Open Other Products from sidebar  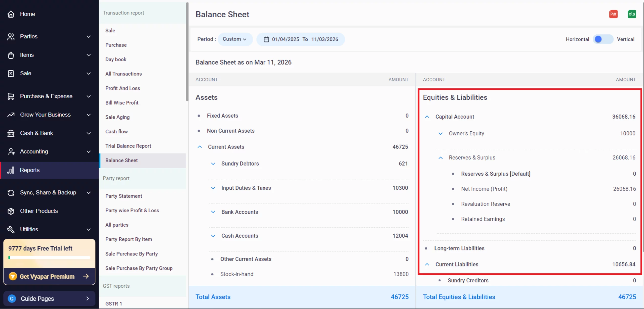click(39, 211)
